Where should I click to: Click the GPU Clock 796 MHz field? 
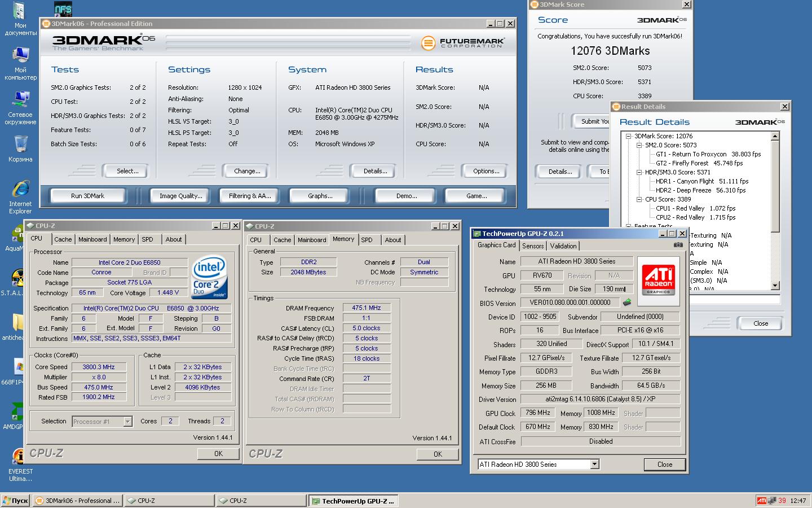tap(537, 413)
